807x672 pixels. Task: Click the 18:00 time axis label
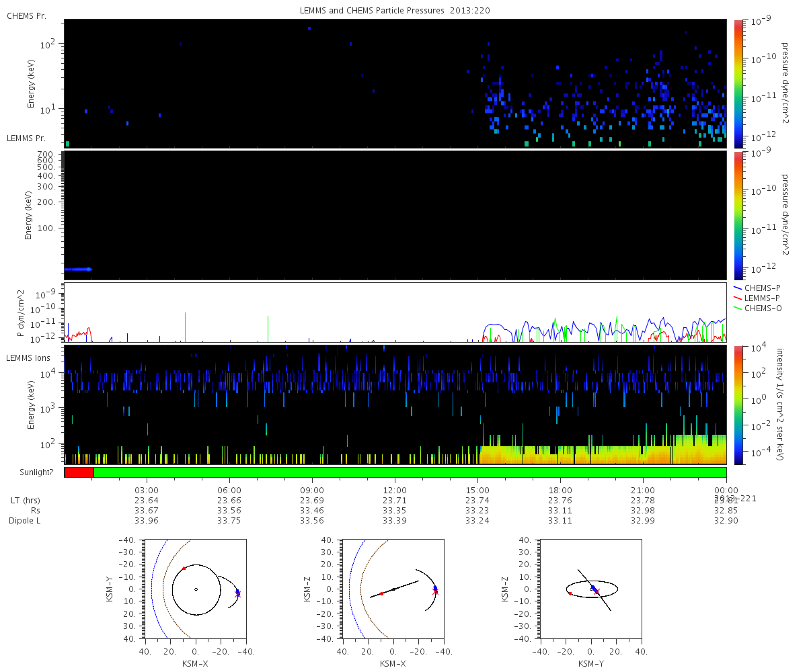coord(560,490)
